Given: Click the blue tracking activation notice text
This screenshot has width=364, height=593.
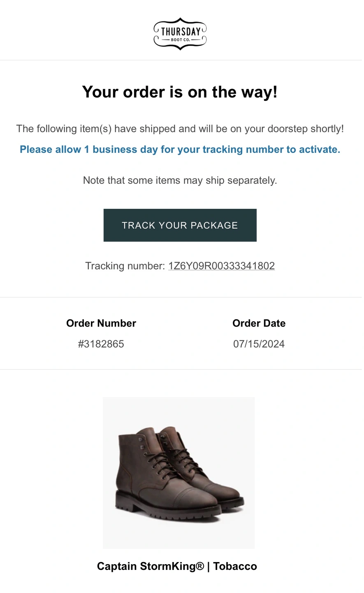Looking at the screenshot, I should (x=180, y=149).
